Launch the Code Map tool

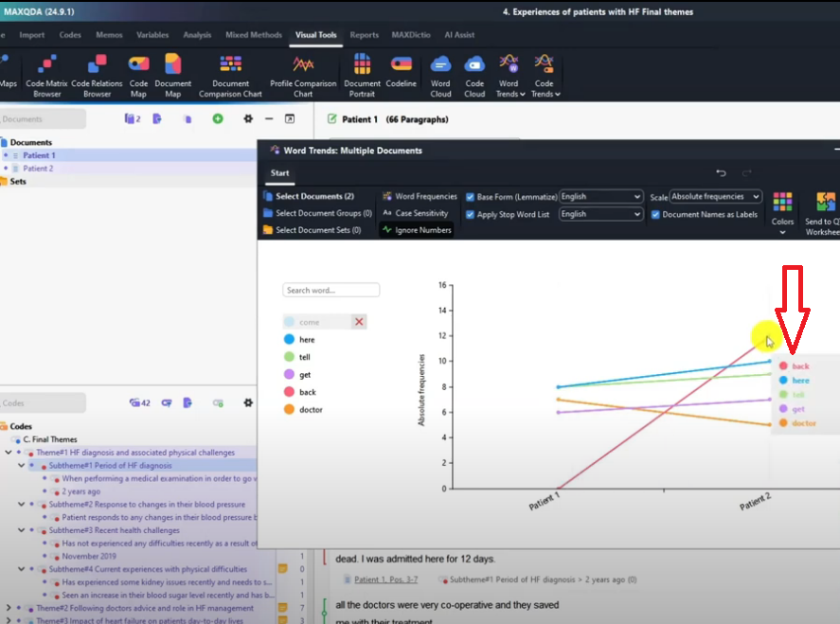[138, 76]
